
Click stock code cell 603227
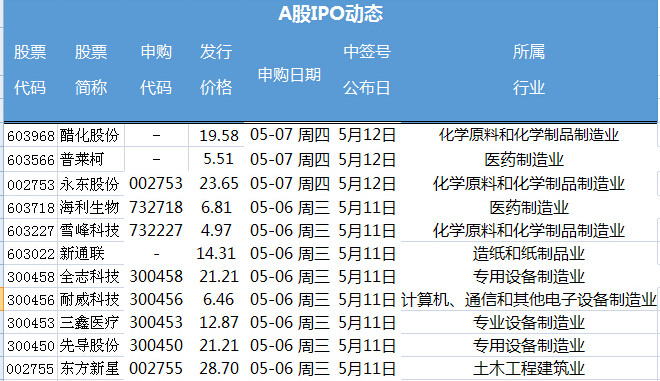(x=31, y=231)
